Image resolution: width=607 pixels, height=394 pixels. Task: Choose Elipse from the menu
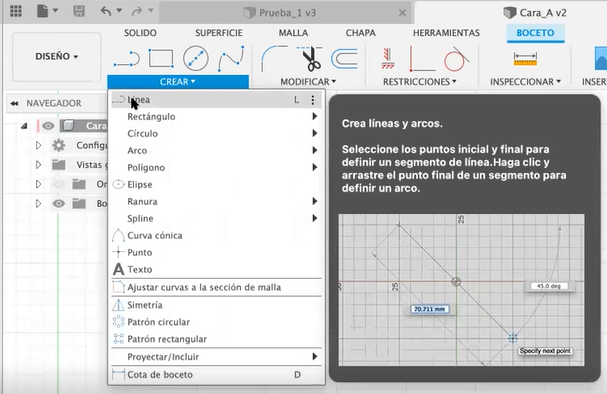pyautogui.click(x=217, y=185)
